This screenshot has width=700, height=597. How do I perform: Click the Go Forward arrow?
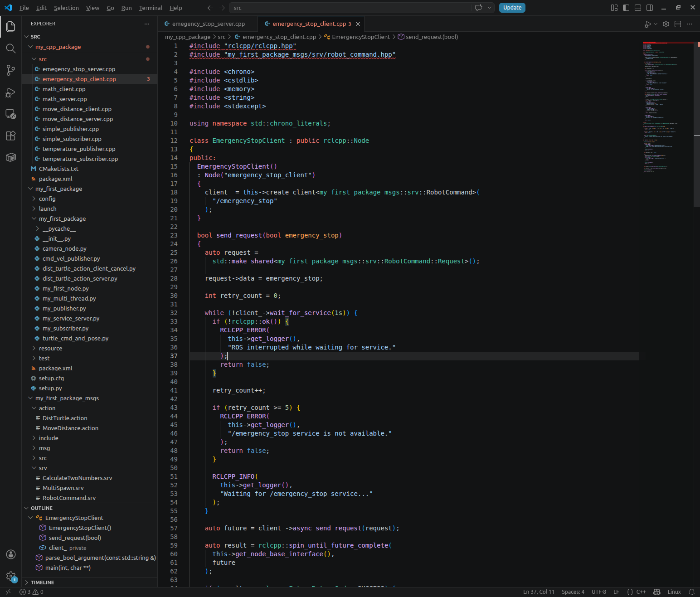[222, 8]
